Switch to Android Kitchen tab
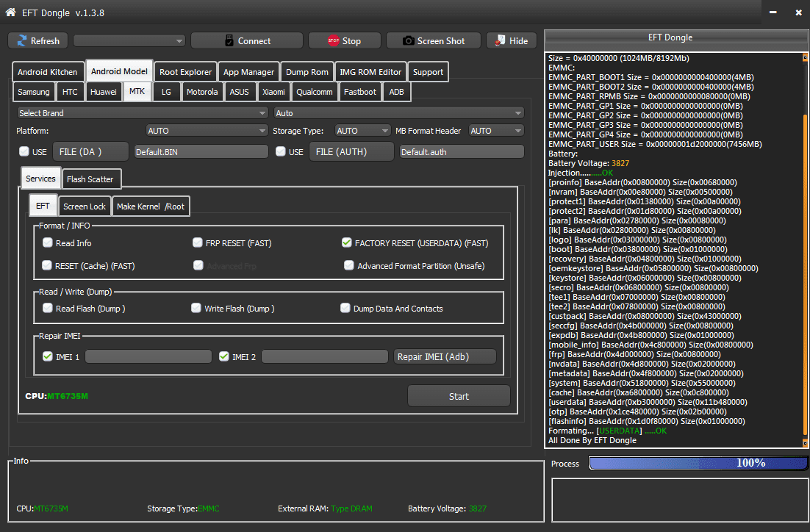The image size is (810, 532). (48, 72)
